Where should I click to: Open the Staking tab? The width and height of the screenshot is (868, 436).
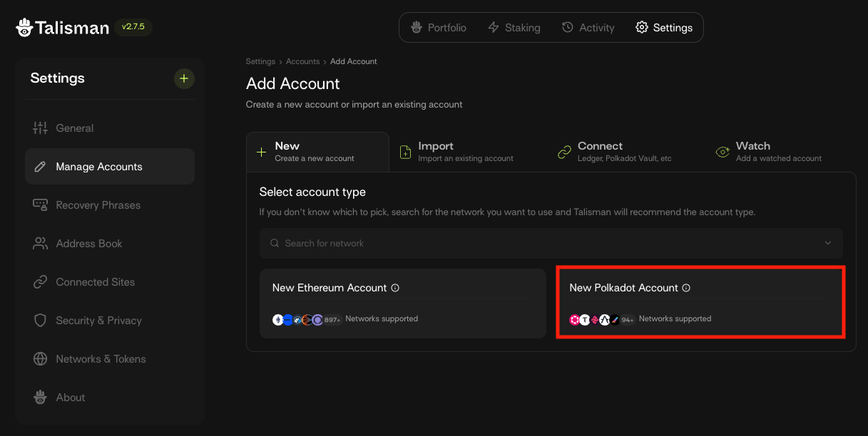point(514,28)
